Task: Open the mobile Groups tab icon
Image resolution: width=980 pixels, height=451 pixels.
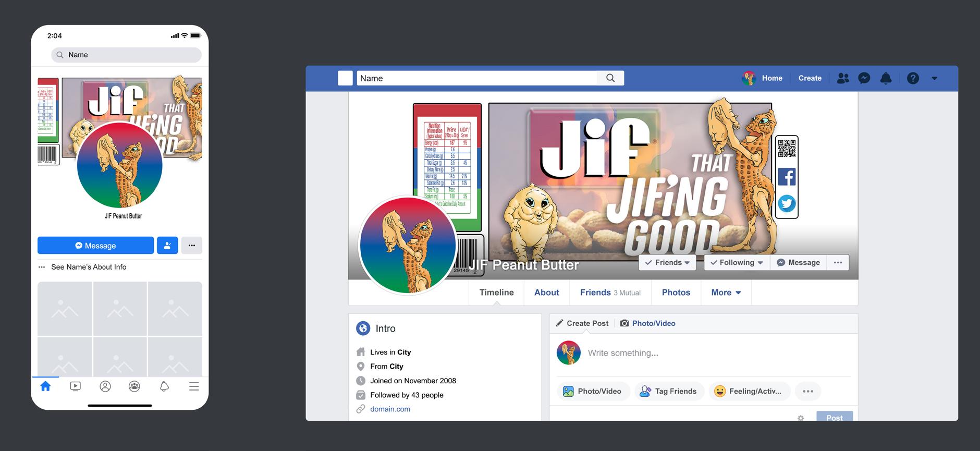Action: click(x=134, y=386)
